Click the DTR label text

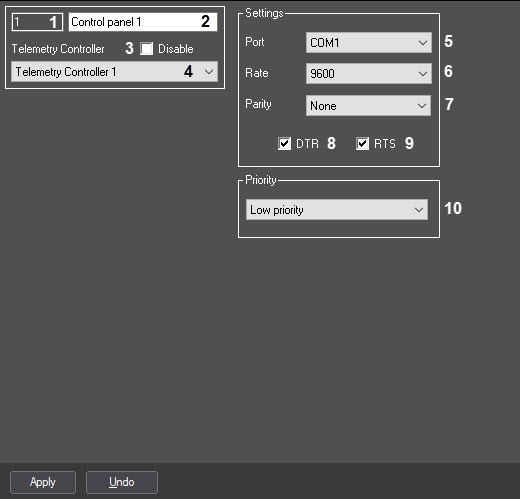tap(307, 144)
